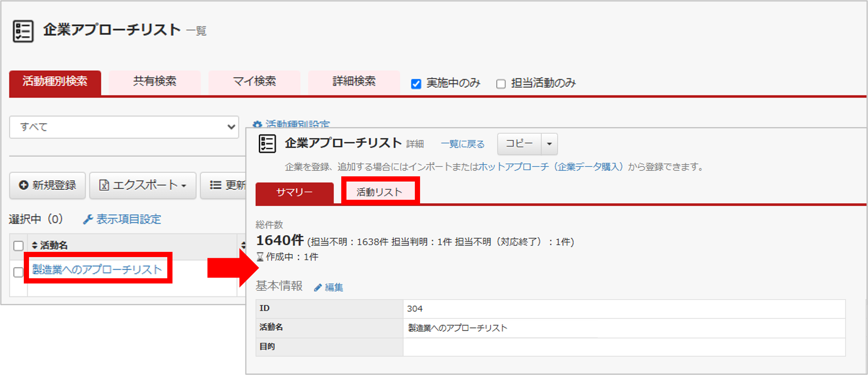Click the list icon beside 企業アプローチリスト 詳細

click(267, 144)
